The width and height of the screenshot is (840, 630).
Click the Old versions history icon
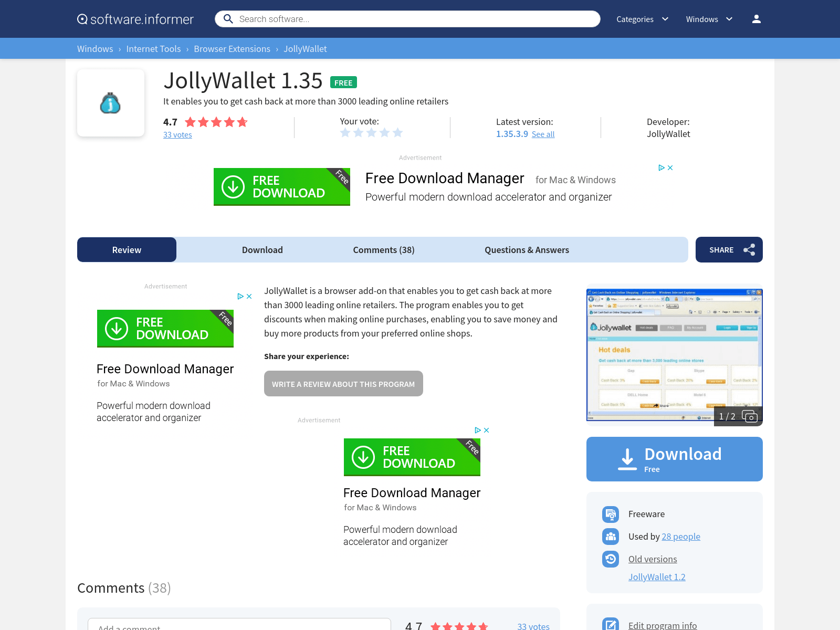coord(611,559)
